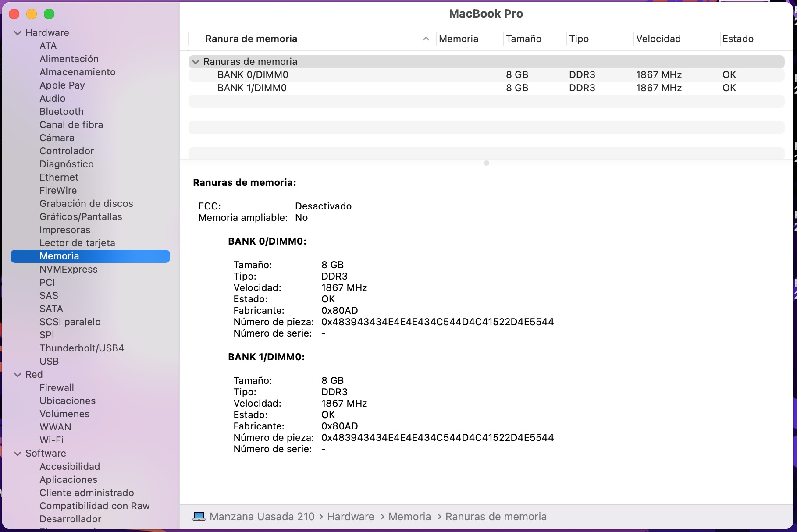Collapse the Ranuras de memoria table group
Screen dimensions: 797x532
pos(196,62)
